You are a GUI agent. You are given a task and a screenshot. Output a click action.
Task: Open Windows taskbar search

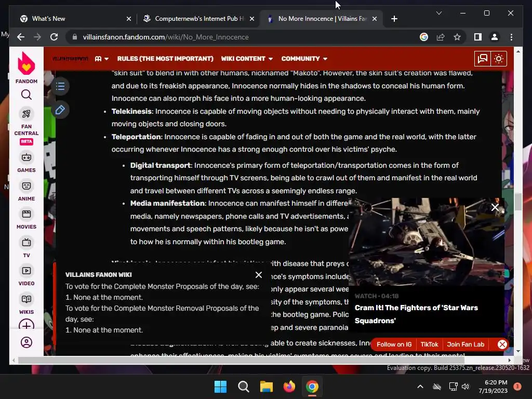(x=244, y=387)
